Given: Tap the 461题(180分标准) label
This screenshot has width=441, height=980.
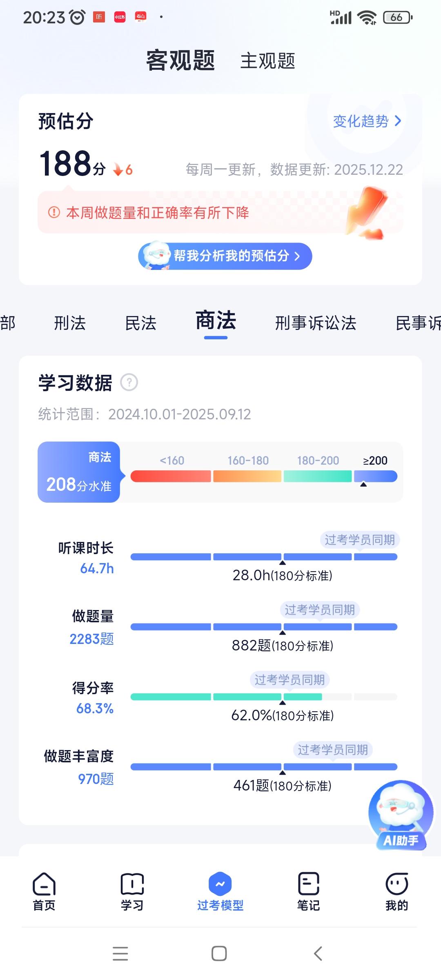Looking at the screenshot, I should pyautogui.click(x=282, y=785).
